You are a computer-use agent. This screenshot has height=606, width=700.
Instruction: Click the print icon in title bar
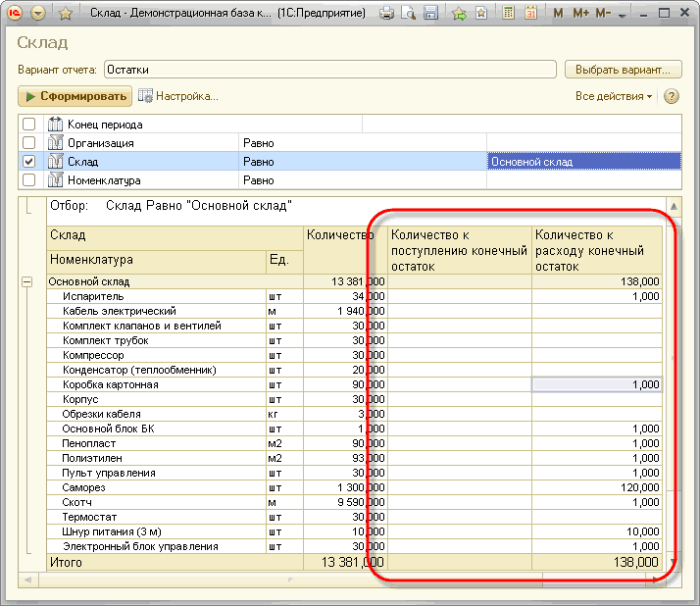click(386, 14)
